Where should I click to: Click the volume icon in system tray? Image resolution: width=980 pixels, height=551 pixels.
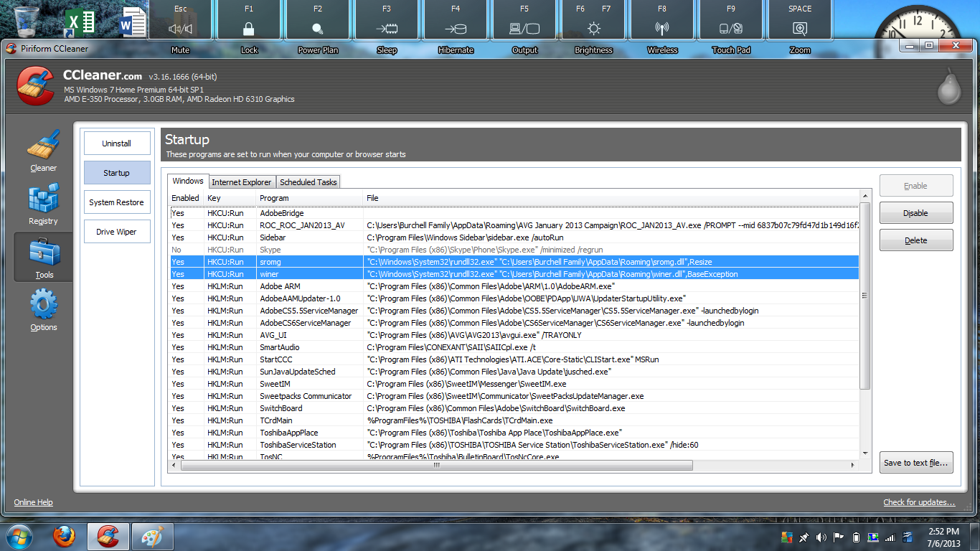pos(821,537)
